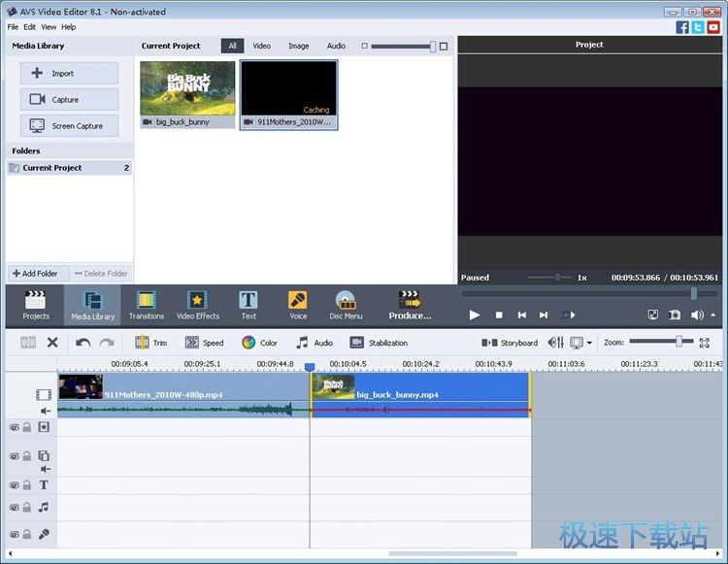
Task: Open the Video Effects panel
Action: (x=198, y=305)
